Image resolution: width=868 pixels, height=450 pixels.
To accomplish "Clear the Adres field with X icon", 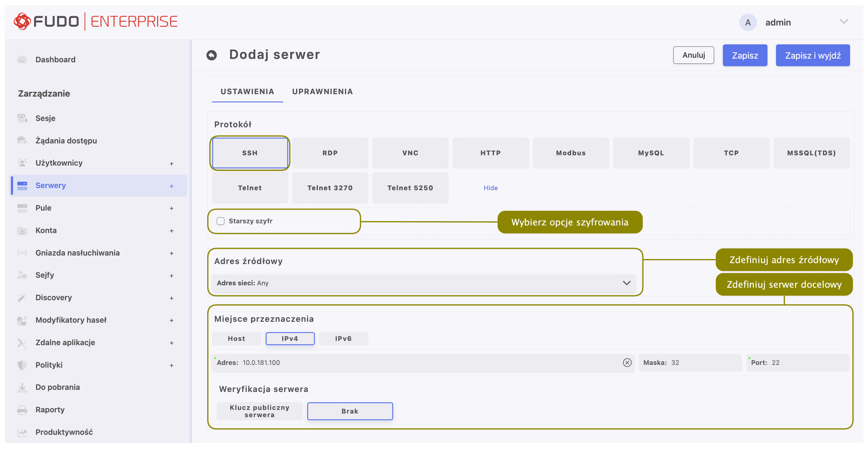I will 627,362.
